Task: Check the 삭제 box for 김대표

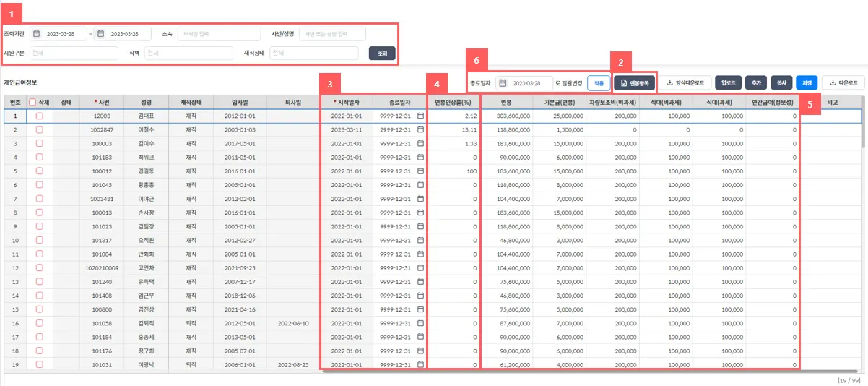Action: (39, 116)
